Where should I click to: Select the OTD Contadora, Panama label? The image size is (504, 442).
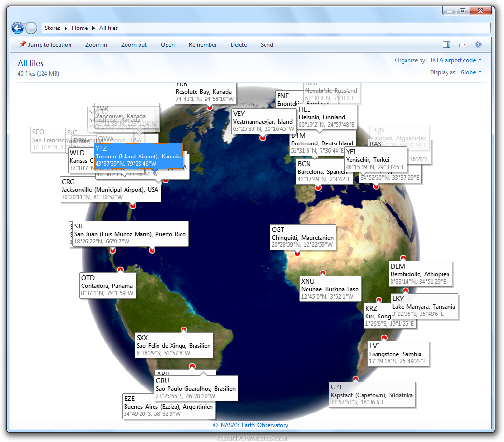tap(107, 285)
